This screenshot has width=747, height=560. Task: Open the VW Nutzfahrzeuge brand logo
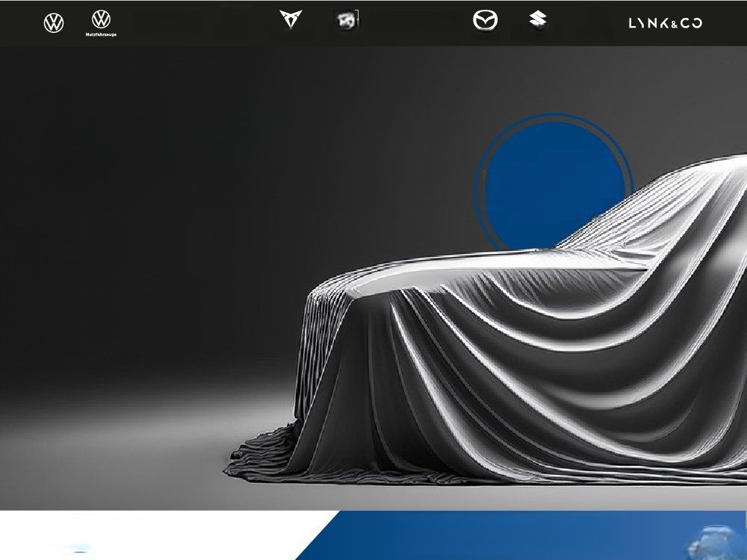point(101,21)
